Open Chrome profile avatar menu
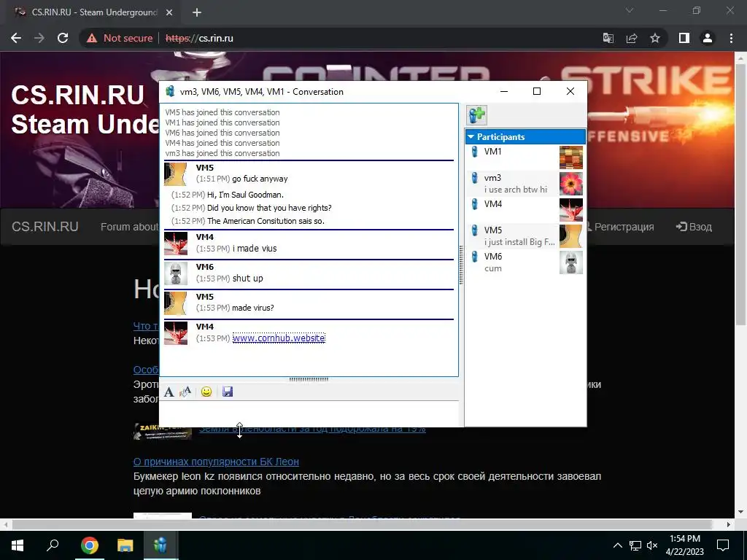Screen dimensions: 747x560 708,38
